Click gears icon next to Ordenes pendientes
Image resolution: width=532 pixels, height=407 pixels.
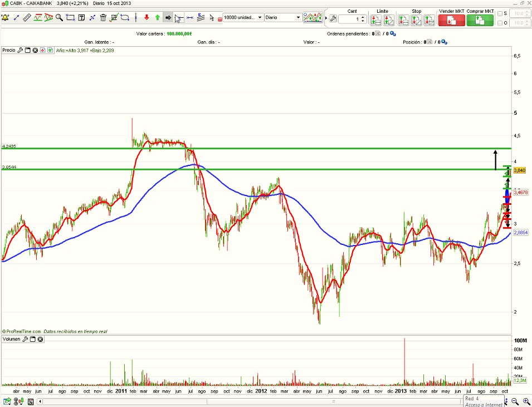[x=393, y=33]
